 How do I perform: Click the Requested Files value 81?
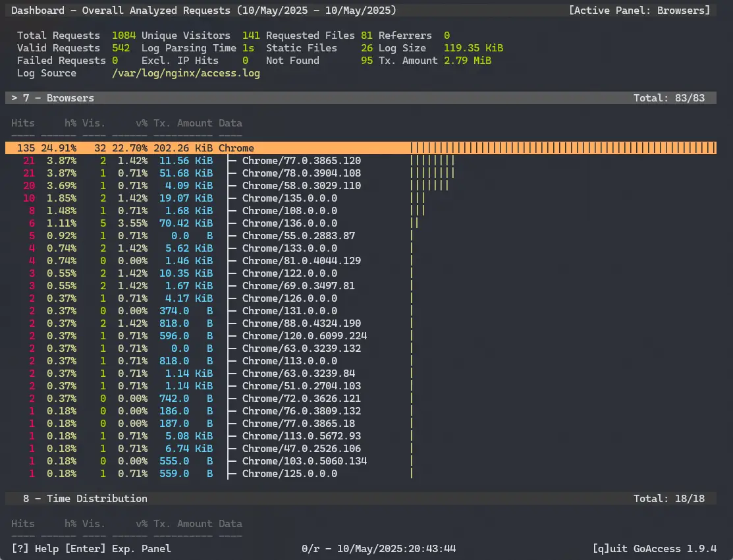(367, 35)
